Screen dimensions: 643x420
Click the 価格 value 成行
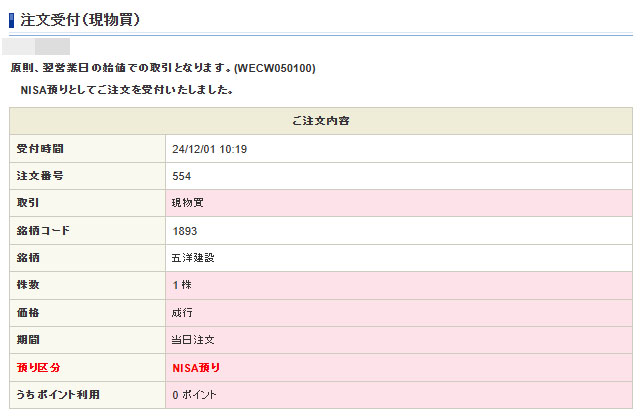coord(182,313)
